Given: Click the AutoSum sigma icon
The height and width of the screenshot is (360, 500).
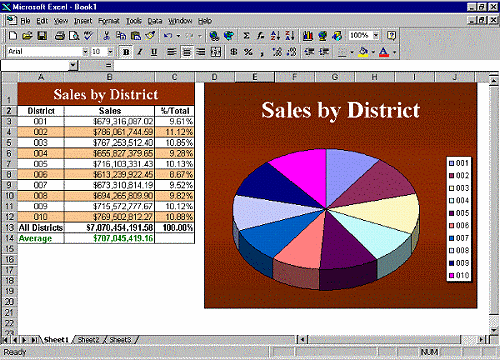Looking at the screenshot, I should pos(246,36).
